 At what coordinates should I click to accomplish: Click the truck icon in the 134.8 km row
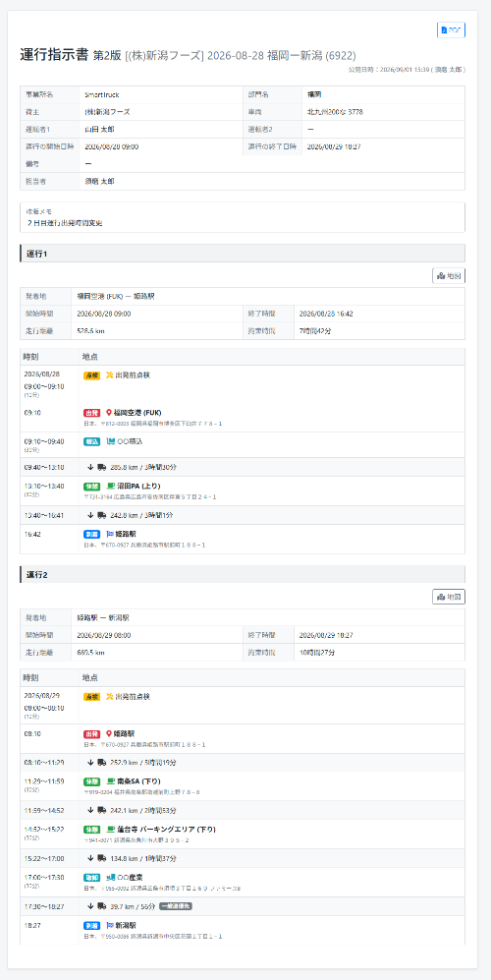(102, 858)
